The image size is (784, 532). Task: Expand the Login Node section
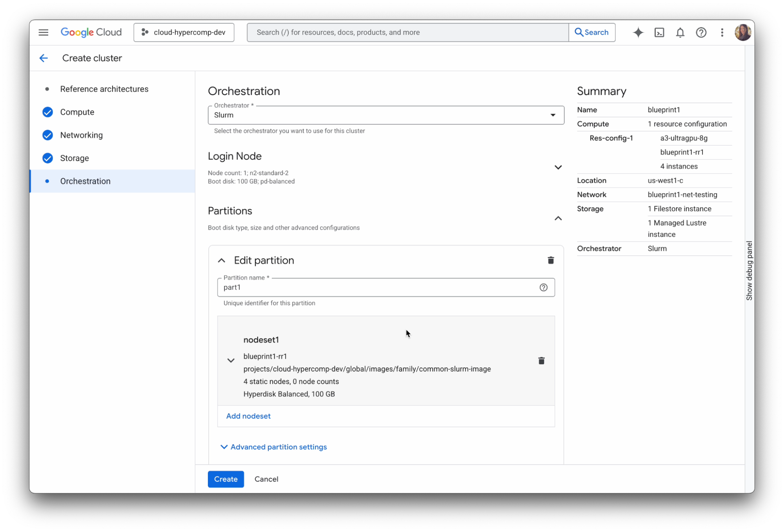coord(558,167)
